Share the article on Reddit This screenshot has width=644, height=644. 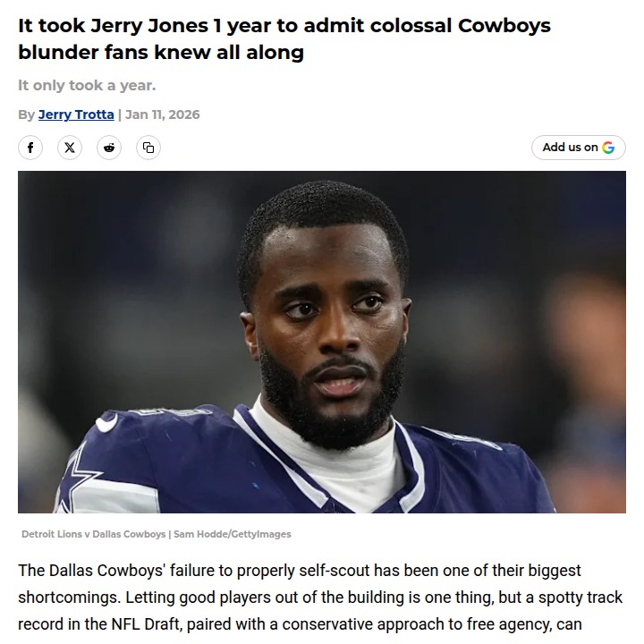109,148
